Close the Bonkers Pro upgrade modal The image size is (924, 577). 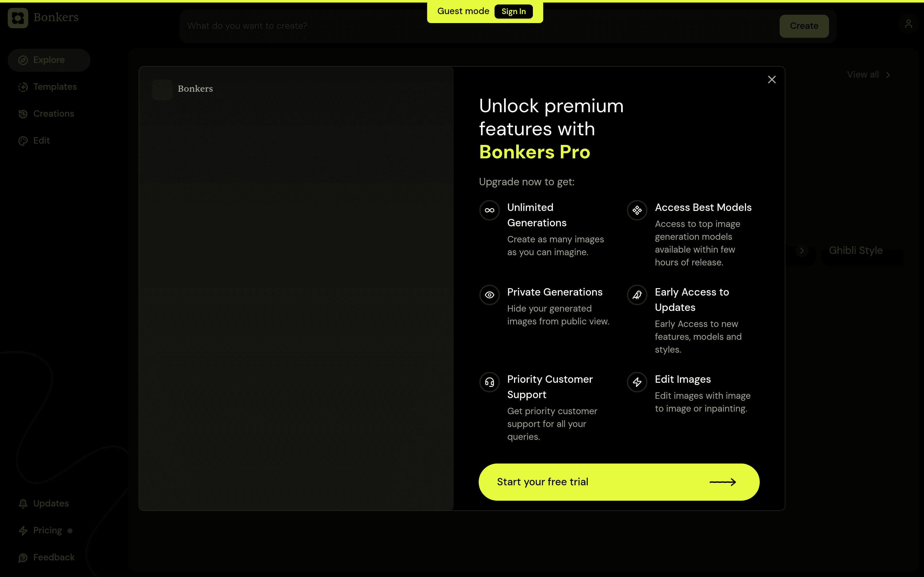(x=772, y=79)
